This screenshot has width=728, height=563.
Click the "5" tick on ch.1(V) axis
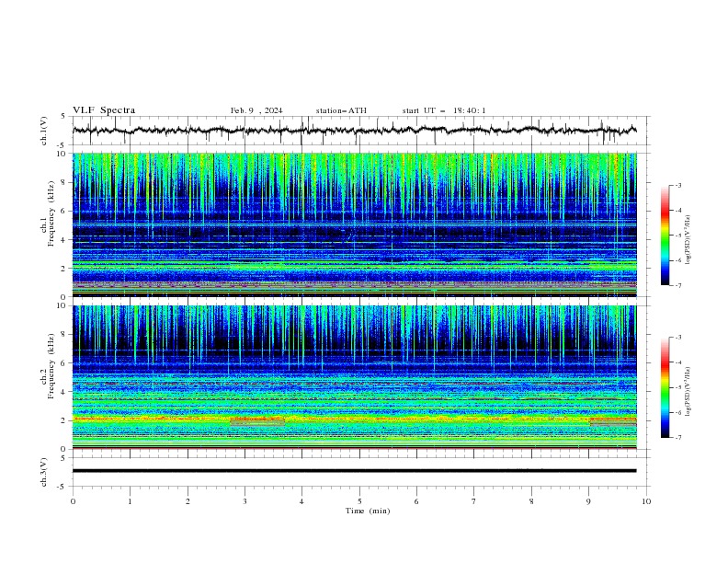click(x=63, y=116)
